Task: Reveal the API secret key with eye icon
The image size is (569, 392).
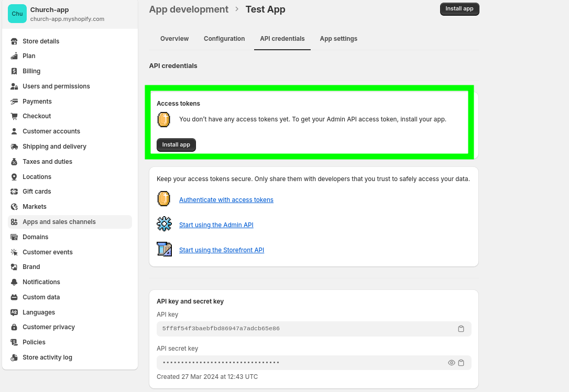Action: (451, 363)
